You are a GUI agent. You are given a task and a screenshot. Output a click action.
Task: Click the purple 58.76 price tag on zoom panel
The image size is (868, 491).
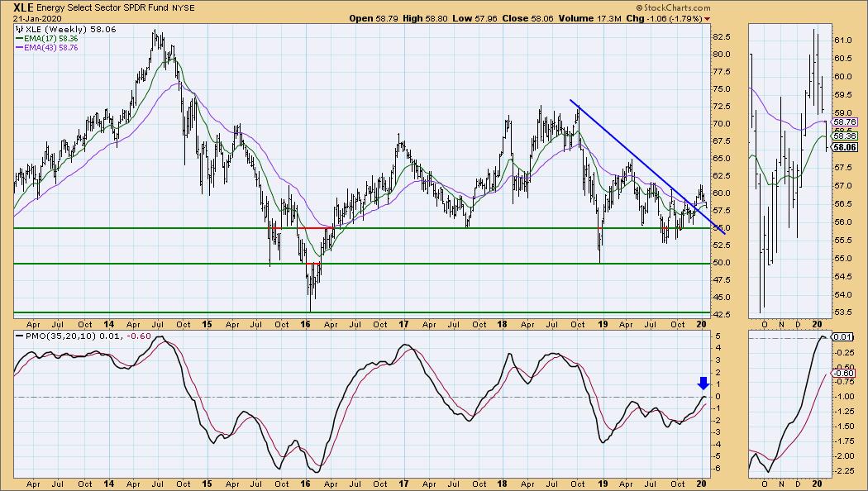(845, 122)
